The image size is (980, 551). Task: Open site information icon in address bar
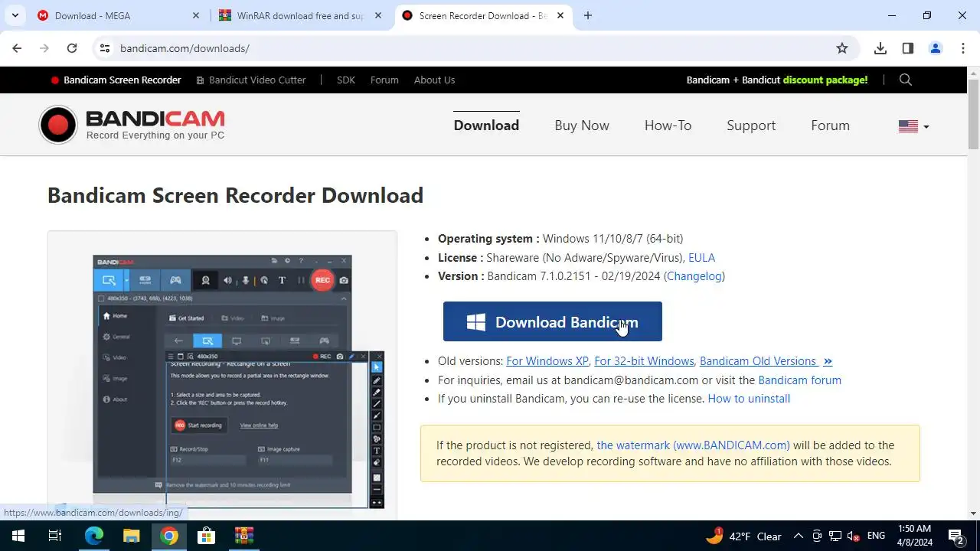(105, 48)
